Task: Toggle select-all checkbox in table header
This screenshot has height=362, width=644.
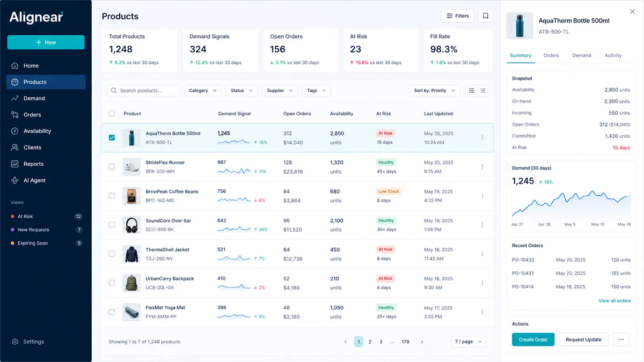Action: pos(112,114)
